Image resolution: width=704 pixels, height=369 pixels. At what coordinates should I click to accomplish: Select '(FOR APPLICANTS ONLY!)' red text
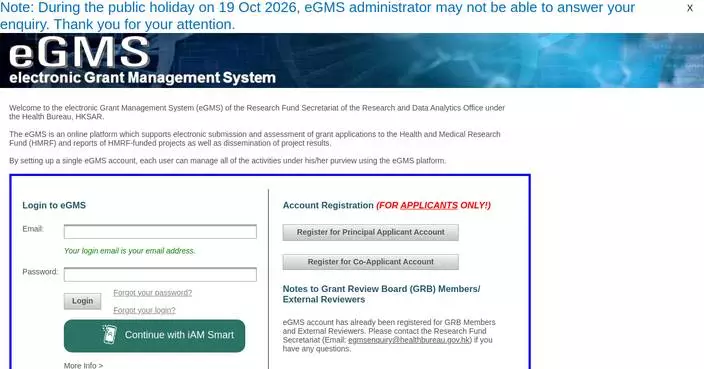point(433,205)
